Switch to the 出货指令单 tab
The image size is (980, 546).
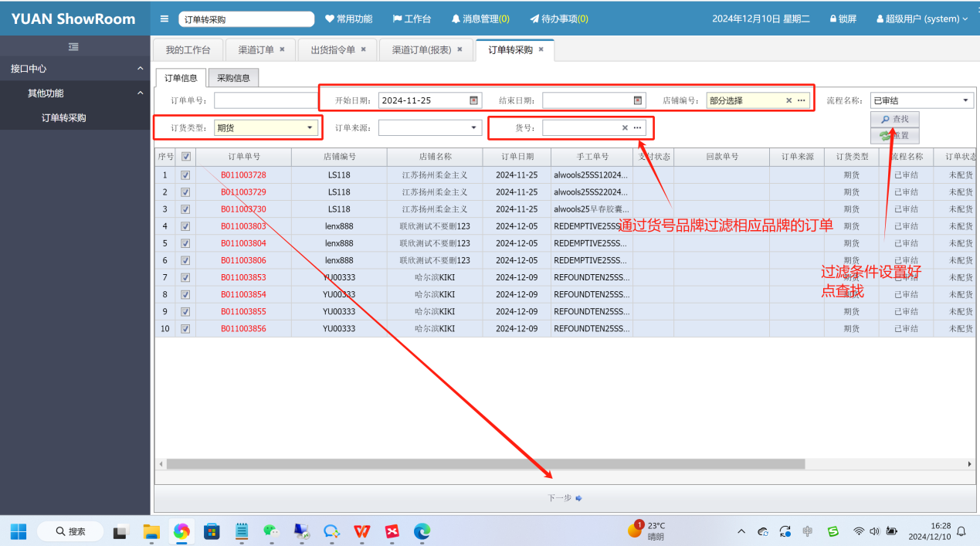333,49
